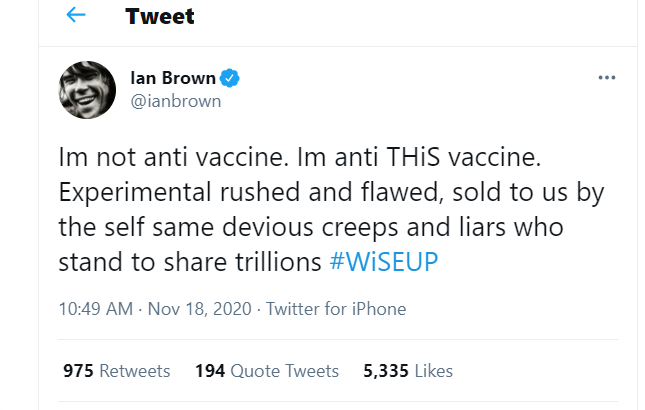Click the word "trillions" in the tweet
This screenshot has height=410, width=645.
click(x=273, y=263)
